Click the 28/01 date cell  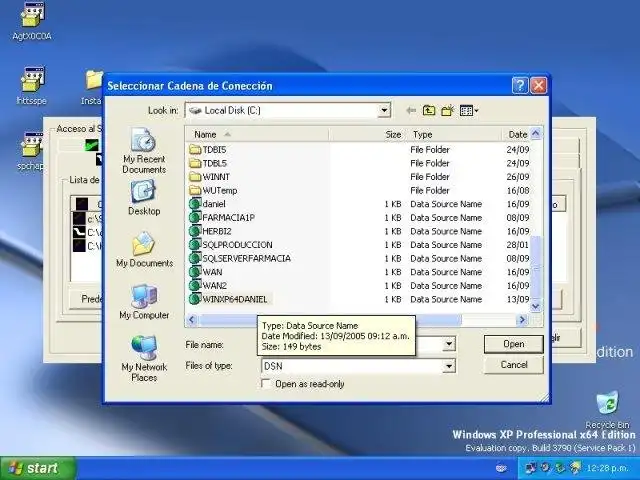pos(518,245)
